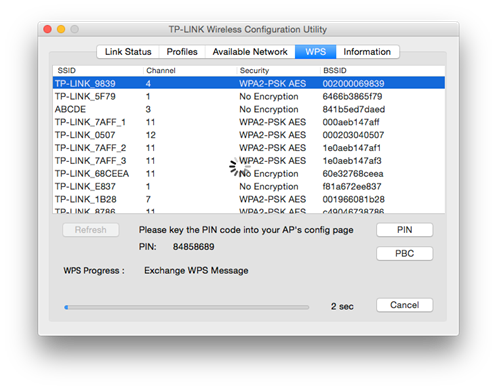Select the TP-LINK_1B28 network
Image resolution: width=497 pixels, height=390 pixels.
click(x=249, y=199)
